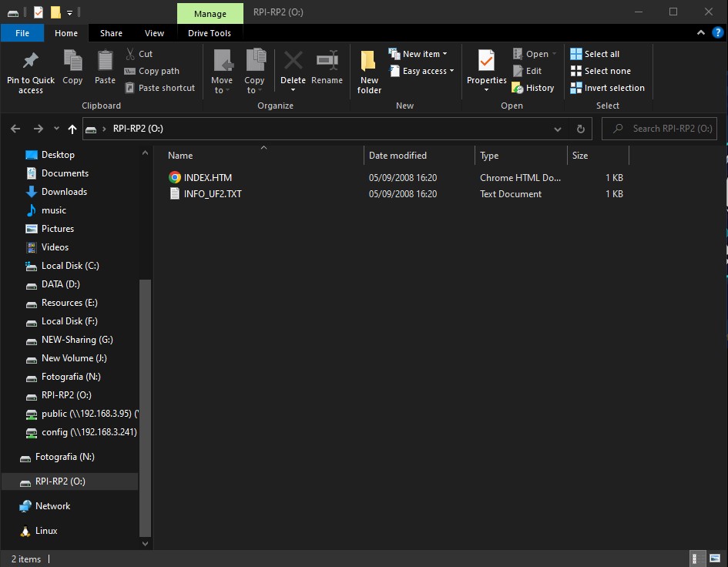Screen dimensions: 728x567
Task: Delete the selected item
Action: [293, 71]
